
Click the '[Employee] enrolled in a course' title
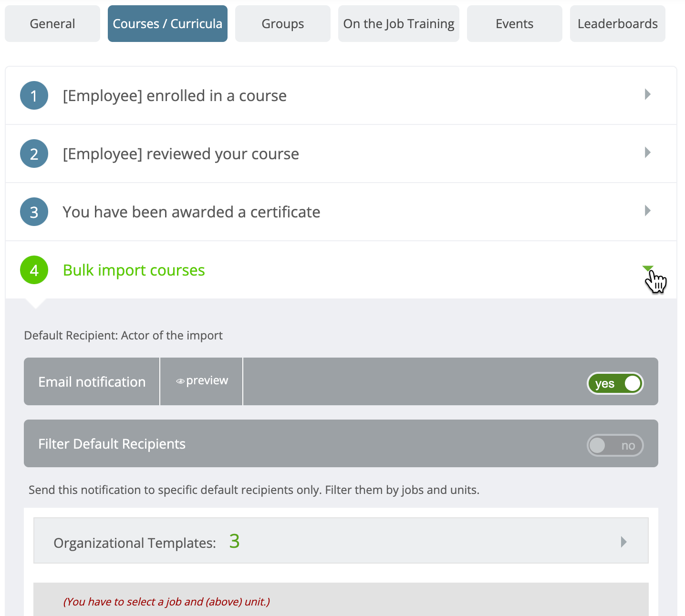(x=175, y=96)
